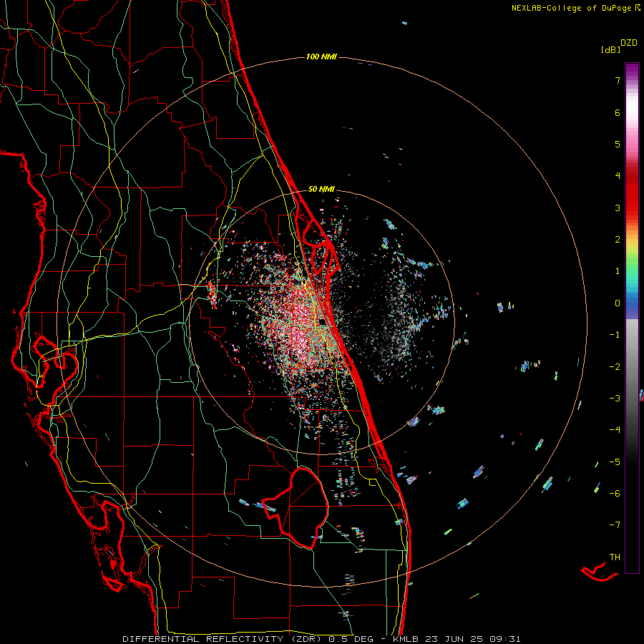Click the -1 value on the color scale
This screenshot has width=644, height=644.
pos(615,335)
